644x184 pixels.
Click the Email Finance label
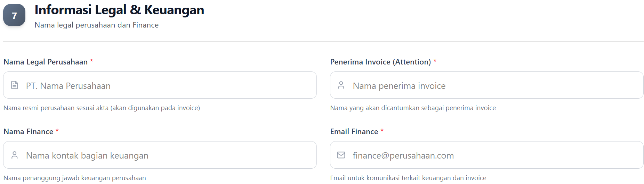(x=354, y=132)
